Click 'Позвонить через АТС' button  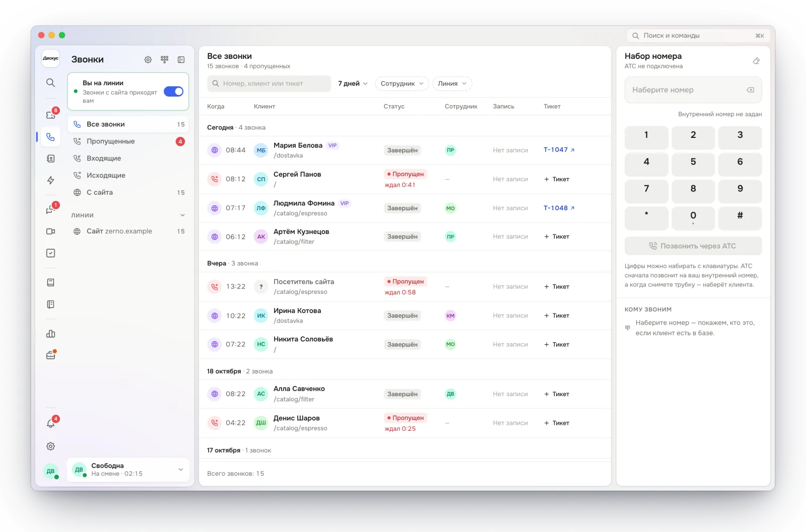tap(693, 246)
